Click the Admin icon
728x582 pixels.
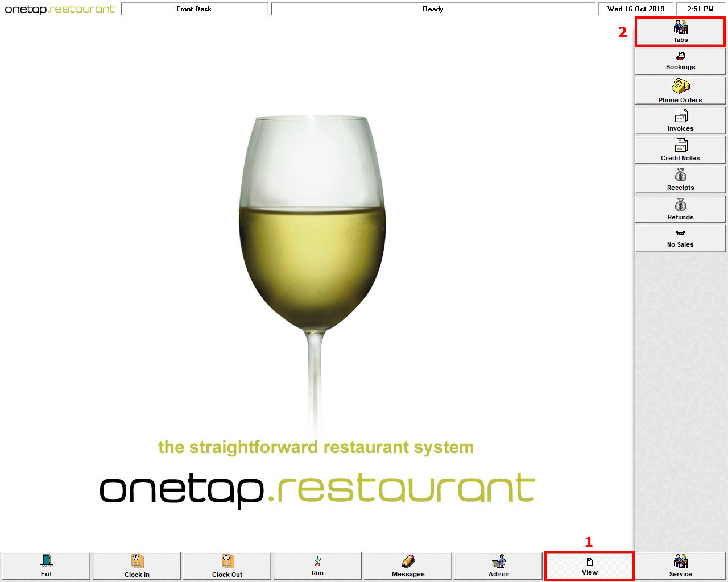point(499,566)
